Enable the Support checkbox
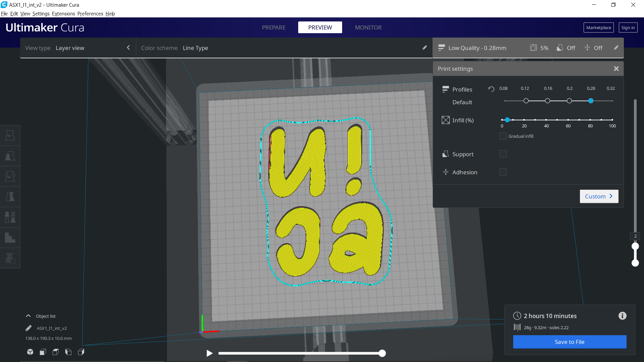Image resolution: width=644 pixels, height=362 pixels. click(503, 154)
